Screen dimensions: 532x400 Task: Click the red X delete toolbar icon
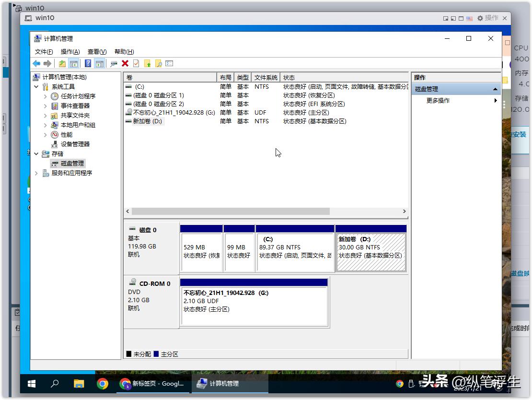125,63
